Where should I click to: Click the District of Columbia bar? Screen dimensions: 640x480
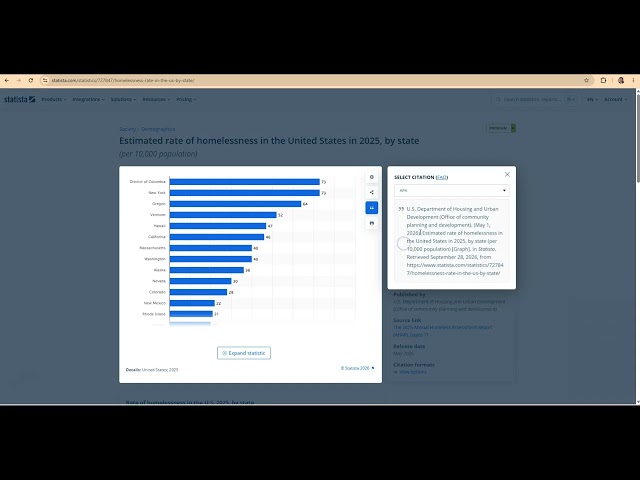244,182
